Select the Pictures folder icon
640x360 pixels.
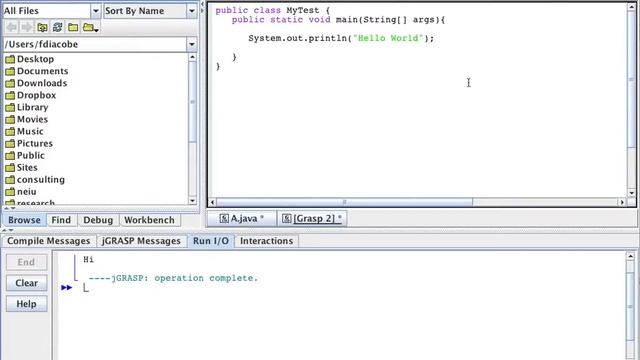click(10, 144)
